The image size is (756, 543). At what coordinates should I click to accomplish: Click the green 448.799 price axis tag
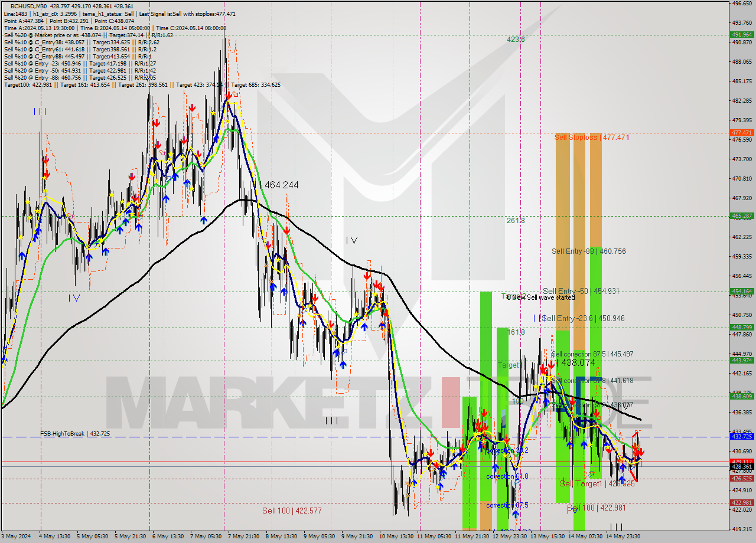(x=742, y=327)
